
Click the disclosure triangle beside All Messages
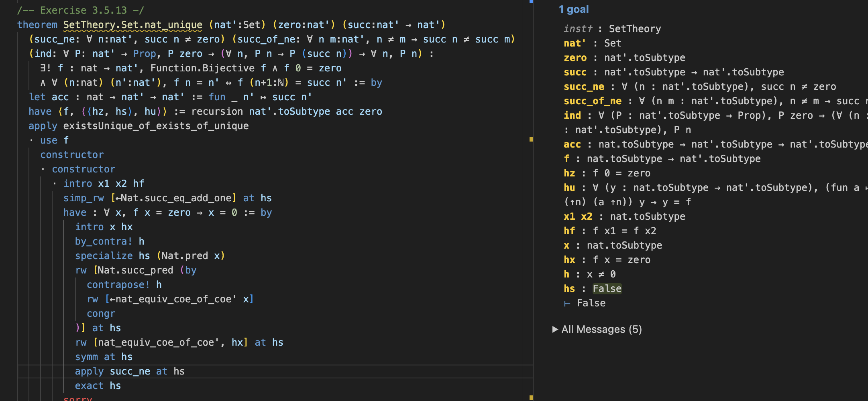pos(555,329)
